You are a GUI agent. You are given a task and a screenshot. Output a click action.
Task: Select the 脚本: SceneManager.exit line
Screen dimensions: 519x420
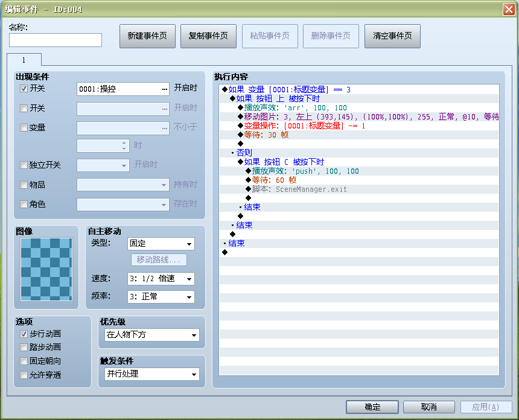click(x=359, y=189)
